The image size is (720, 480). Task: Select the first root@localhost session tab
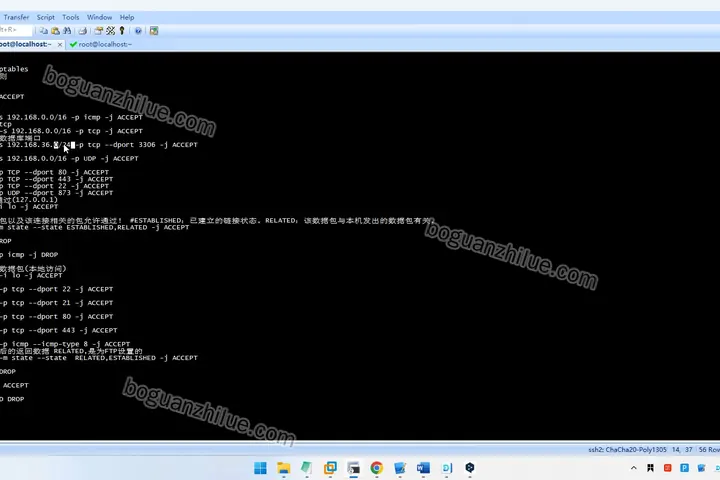coord(25,44)
